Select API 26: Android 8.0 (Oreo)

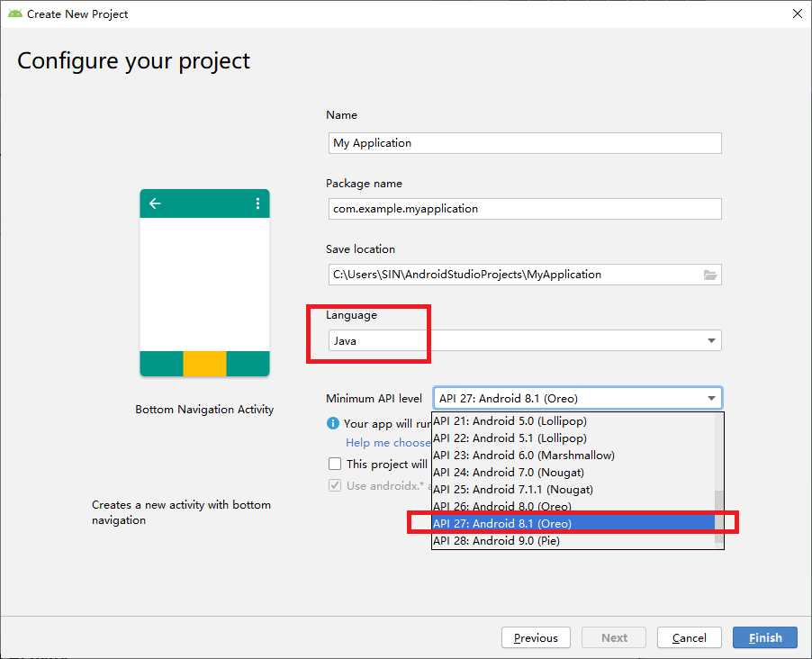pos(573,506)
